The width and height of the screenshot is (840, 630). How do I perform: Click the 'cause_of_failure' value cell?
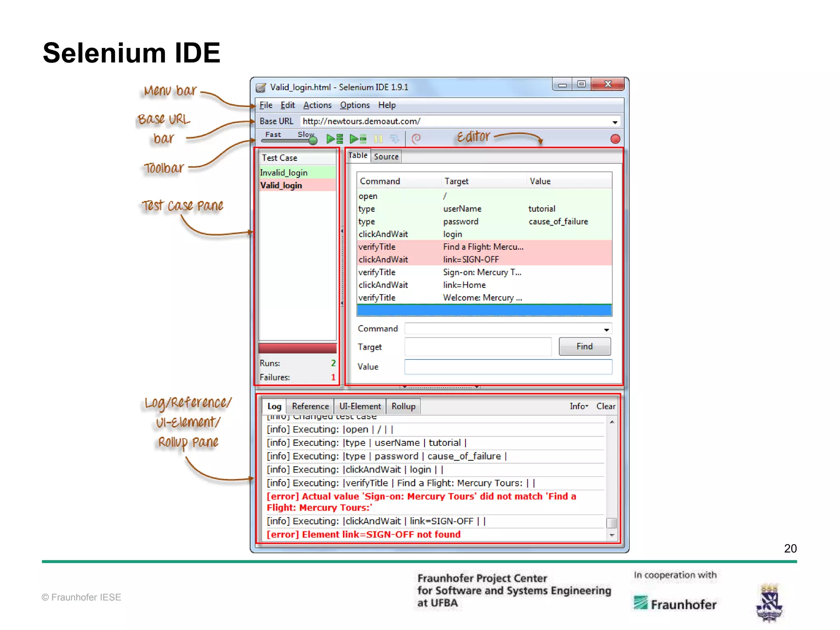(558, 221)
